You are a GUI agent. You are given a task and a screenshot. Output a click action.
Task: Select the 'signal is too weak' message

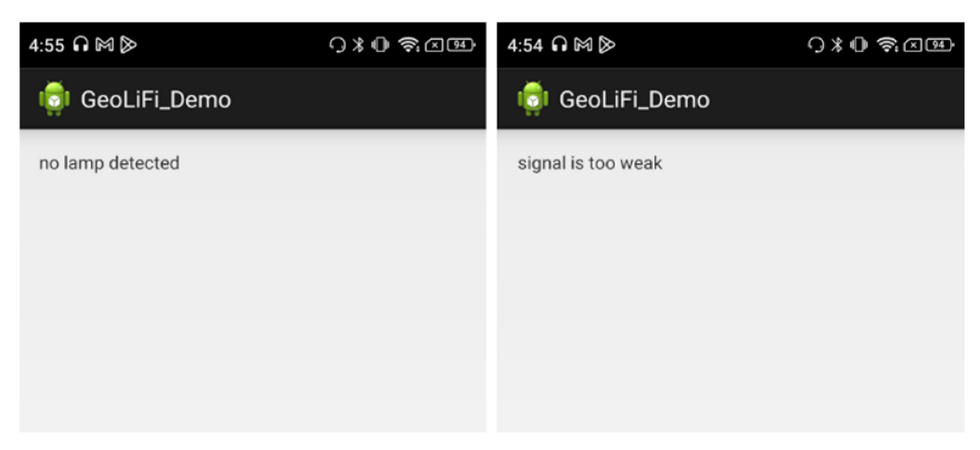(x=590, y=164)
